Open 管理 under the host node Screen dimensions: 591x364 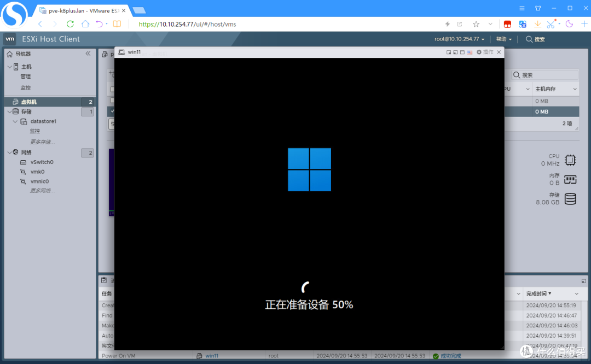(x=26, y=77)
